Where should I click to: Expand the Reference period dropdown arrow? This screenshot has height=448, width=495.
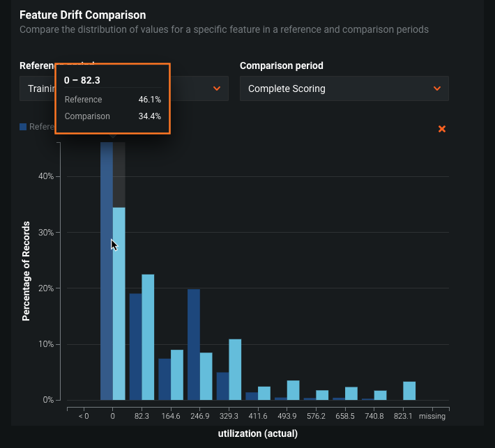(x=217, y=88)
